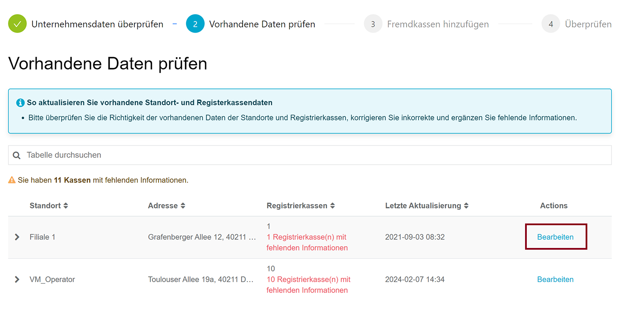
Task: Switch to the Fremdkassen hinzufügen step
Action: pos(438,24)
